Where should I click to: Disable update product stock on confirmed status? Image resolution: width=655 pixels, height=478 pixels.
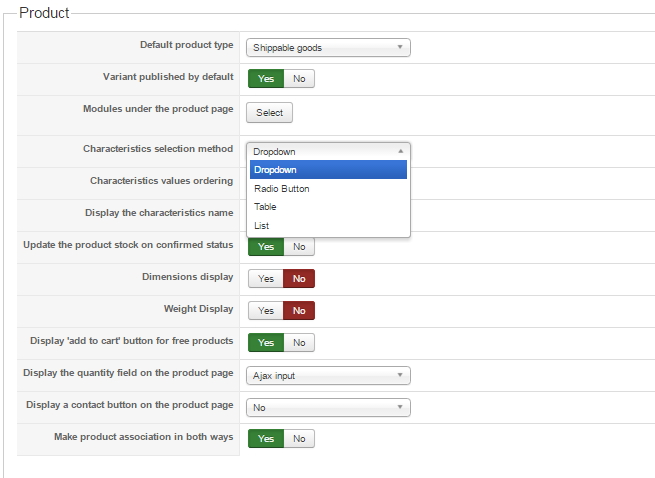click(x=299, y=246)
